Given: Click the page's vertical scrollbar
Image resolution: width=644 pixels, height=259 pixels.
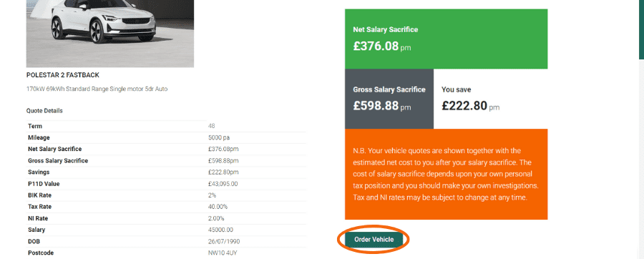Looking at the screenshot, I should pos(642,29).
